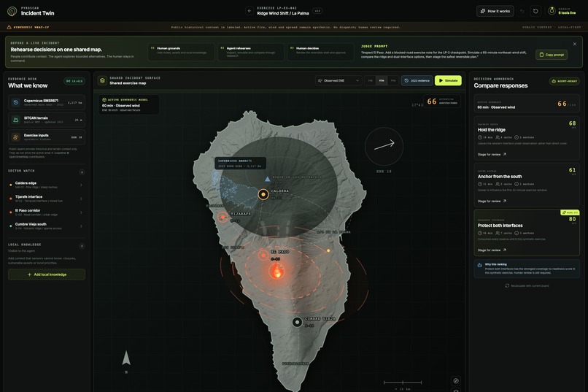Close the rehearse decisions banner
Viewport: 588px width, 392px height.
coord(574,44)
